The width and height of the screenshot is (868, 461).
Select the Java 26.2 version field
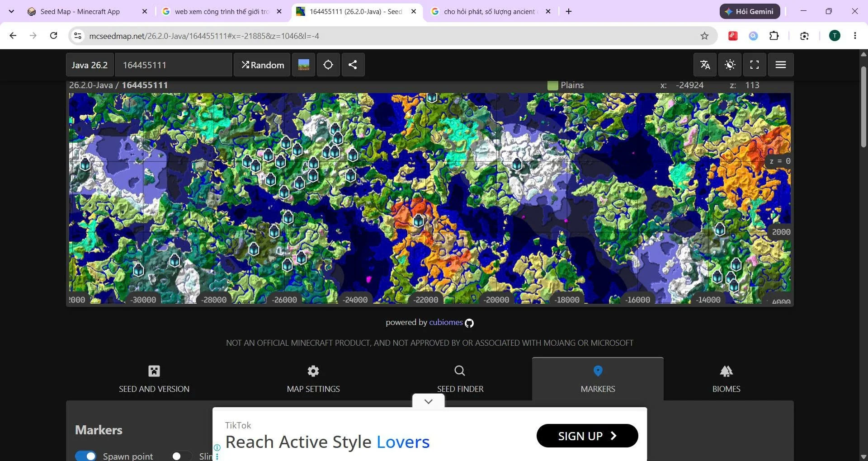pos(90,65)
